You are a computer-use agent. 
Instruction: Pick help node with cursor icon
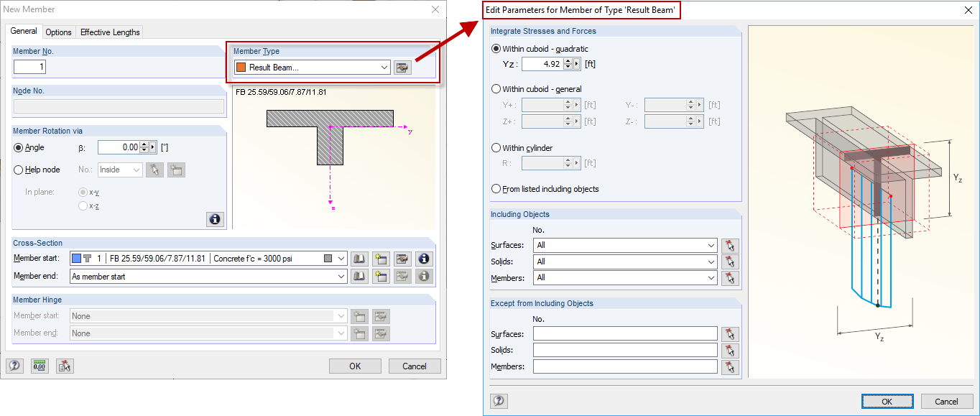(154, 170)
